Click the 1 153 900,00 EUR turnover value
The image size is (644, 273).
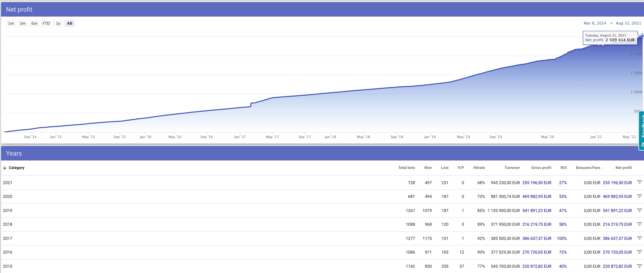coord(504,211)
